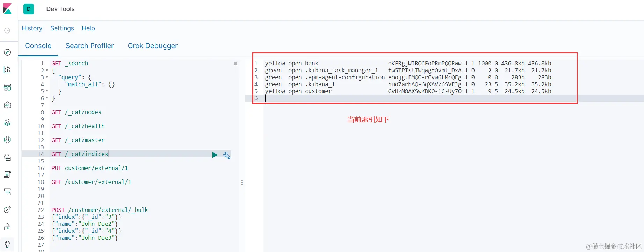
Task: Click .kibana_1 index name in output
Action: click(320, 84)
